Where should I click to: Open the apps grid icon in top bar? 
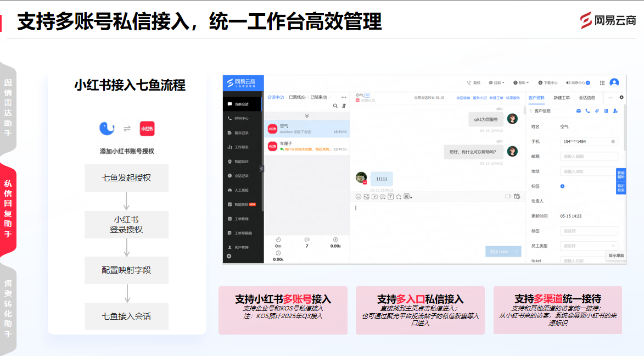602,82
